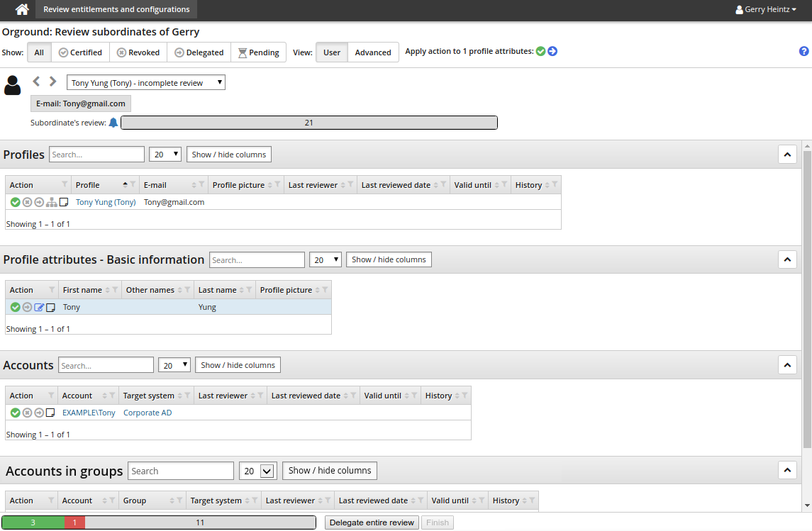Go to next subordinate with right chevron

point(52,82)
